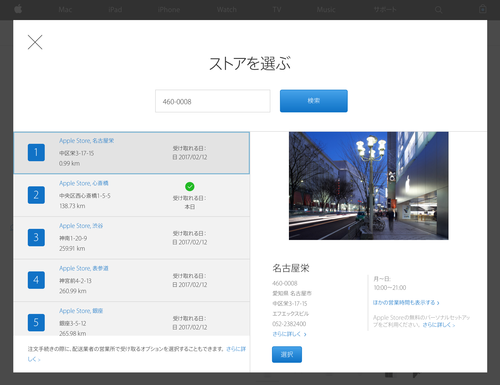Viewport: 500px width, 385px height.
Task: Select the number 3 store badge
Action: coord(36,237)
